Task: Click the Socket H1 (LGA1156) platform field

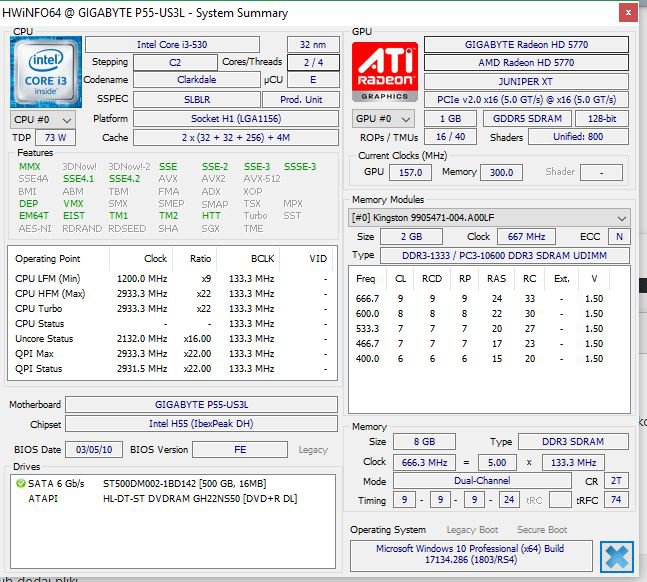Action: [236, 119]
